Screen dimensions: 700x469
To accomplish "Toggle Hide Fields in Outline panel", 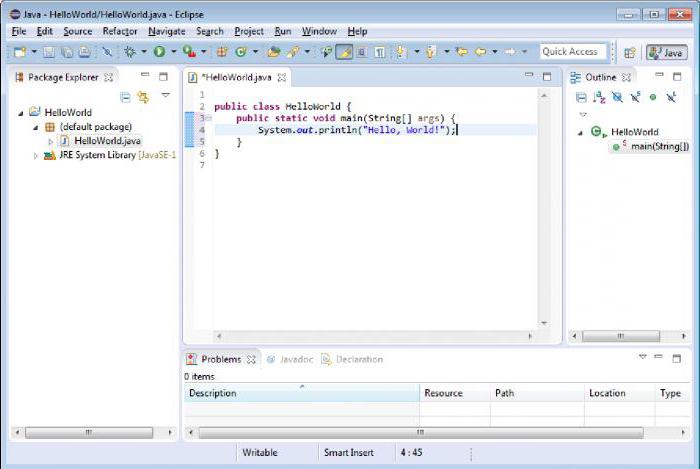I will tap(617, 97).
